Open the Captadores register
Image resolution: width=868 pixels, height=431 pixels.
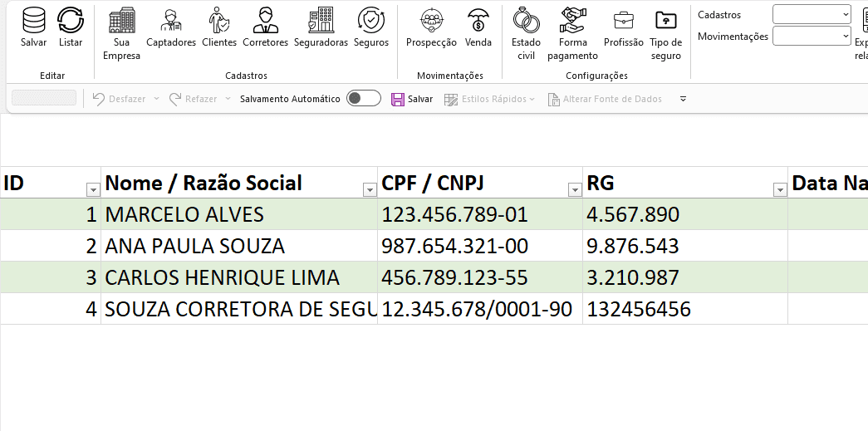pos(171,27)
